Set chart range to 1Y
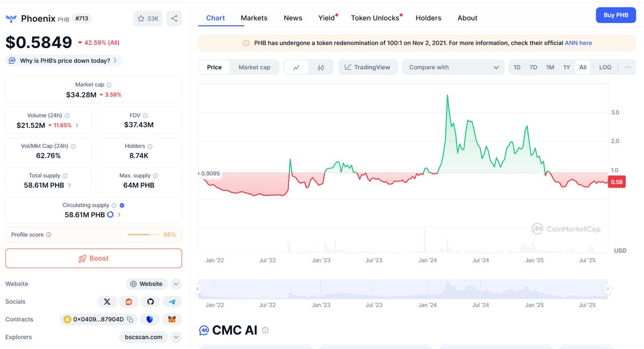644x349 pixels. pos(567,68)
